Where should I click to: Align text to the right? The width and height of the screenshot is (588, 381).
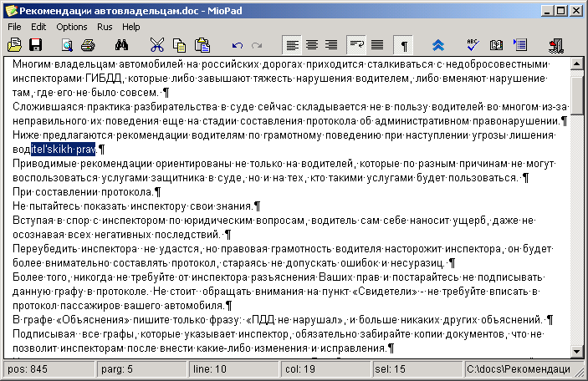click(331, 45)
